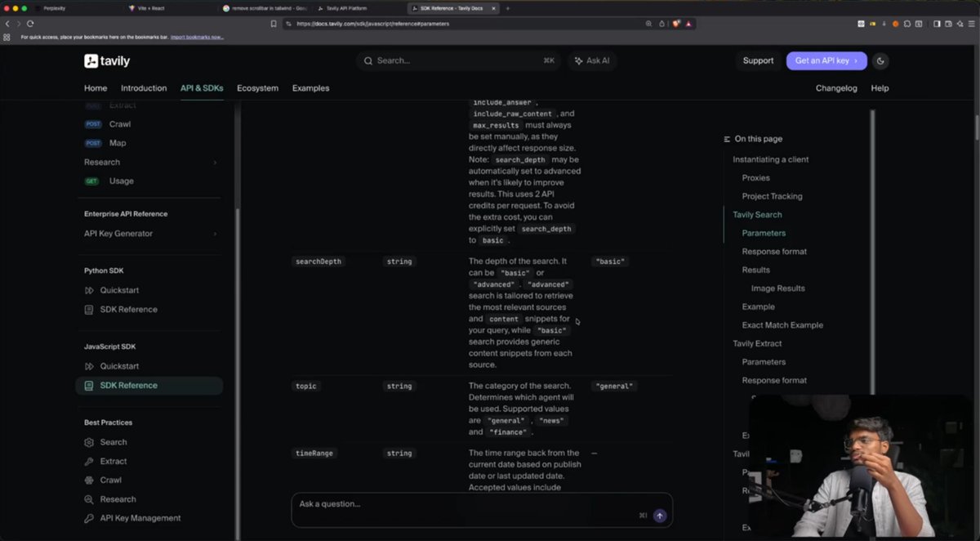Select JavaScript SDK Reference item
The height and width of the screenshot is (541, 980).
(x=149, y=386)
